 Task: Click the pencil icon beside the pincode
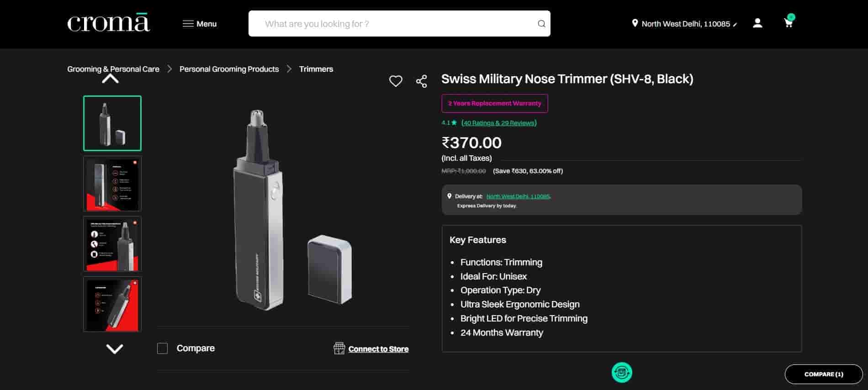coord(735,25)
